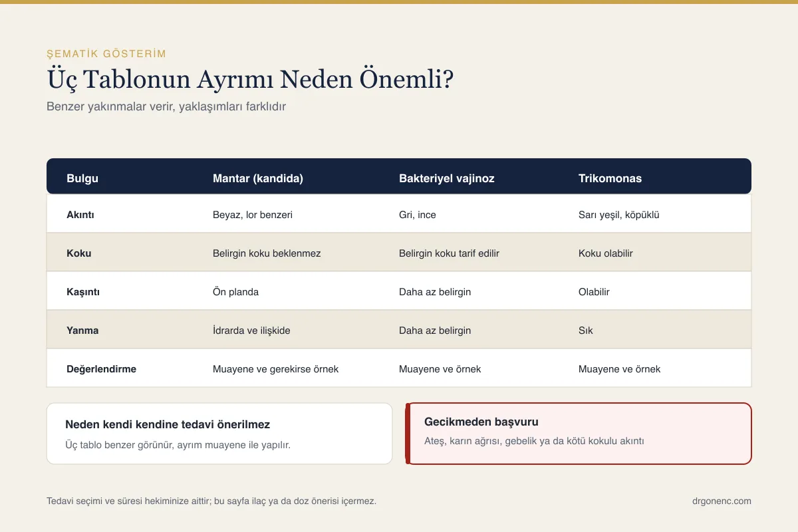Click the cell 'Sık'
Viewport: 798px width, 532px height.
(x=586, y=331)
